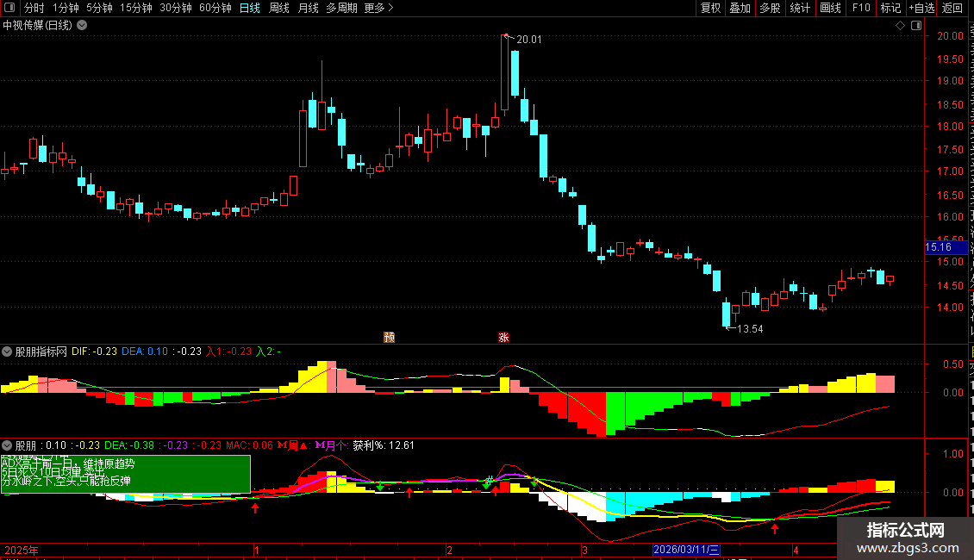Click the 中视传媒(日线) stock title
974x560 pixels.
(37, 26)
